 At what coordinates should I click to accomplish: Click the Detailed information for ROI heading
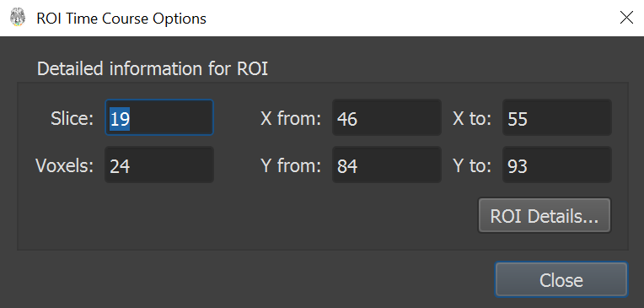(153, 68)
